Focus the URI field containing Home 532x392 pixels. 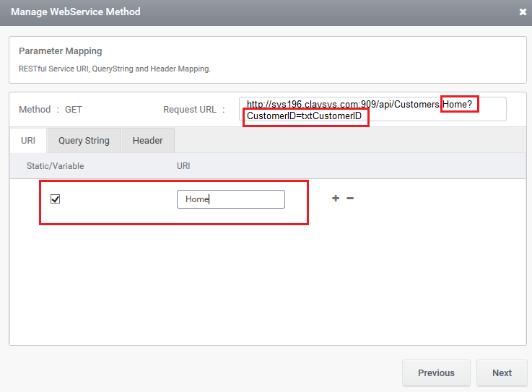tap(231, 199)
